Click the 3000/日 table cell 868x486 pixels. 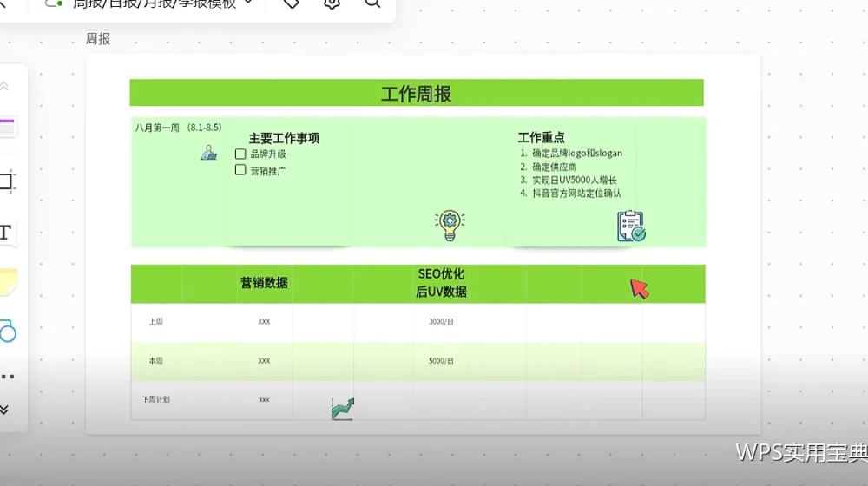(441, 322)
